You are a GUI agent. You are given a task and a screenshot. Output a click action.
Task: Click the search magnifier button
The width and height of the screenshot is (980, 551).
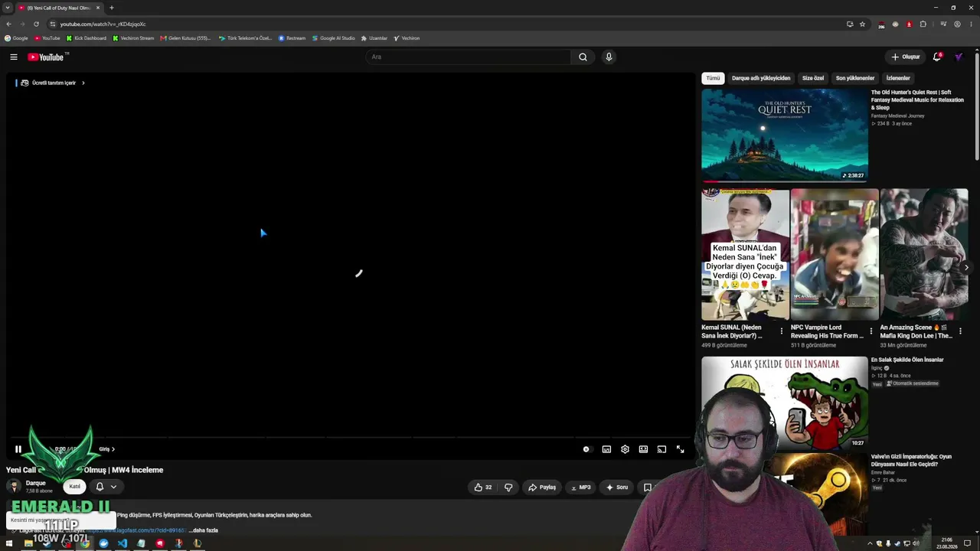coord(583,57)
